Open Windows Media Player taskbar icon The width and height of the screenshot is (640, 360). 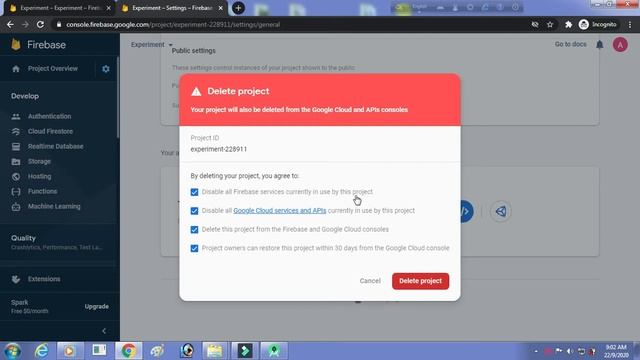tap(69, 351)
